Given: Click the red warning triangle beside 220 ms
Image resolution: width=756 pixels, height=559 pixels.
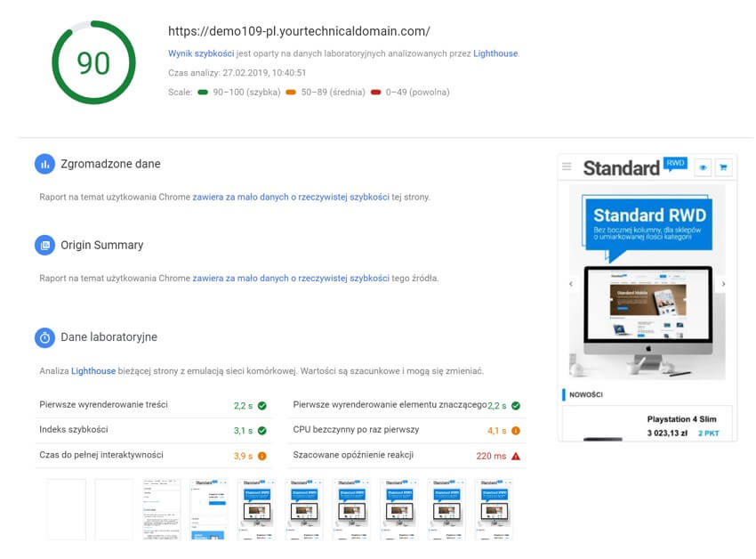Looking at the screenshot, I should pyautogui.click(x=515, y=456).
